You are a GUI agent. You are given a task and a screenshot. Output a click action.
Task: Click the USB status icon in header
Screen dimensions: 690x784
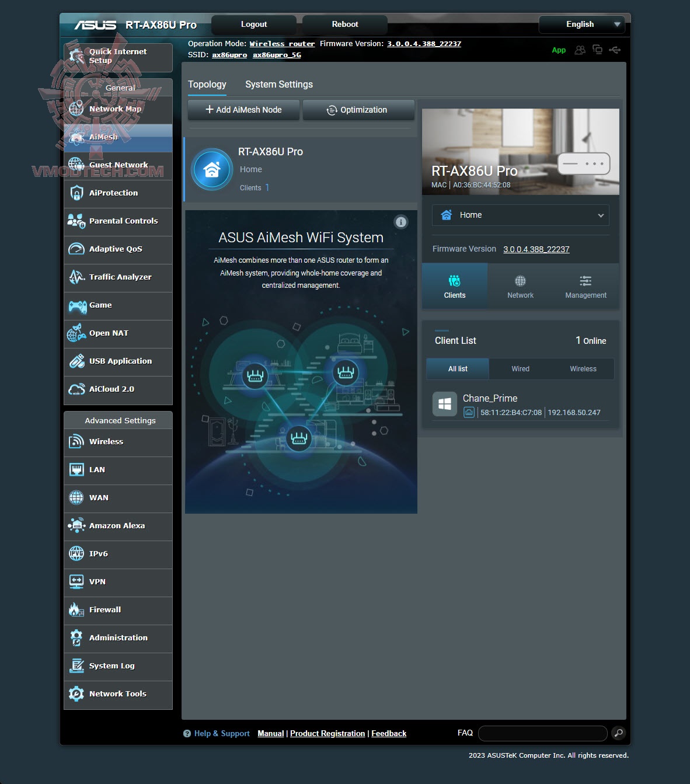tap(615, 50)
